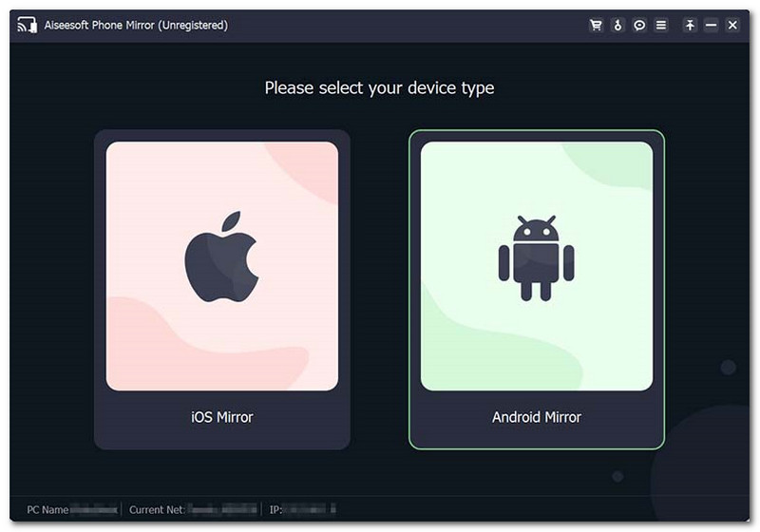Screen dimensions: 760x532
Task: Click the Aiseesoft Phone Mirror app logo
Action: [x=28, y=25]
